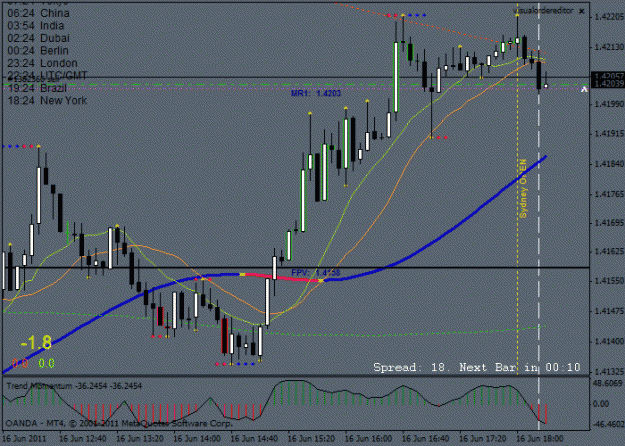Screen dimensions: 625x446
Task: Click the Trend Momentum indicator label
Action: (74, 386)
